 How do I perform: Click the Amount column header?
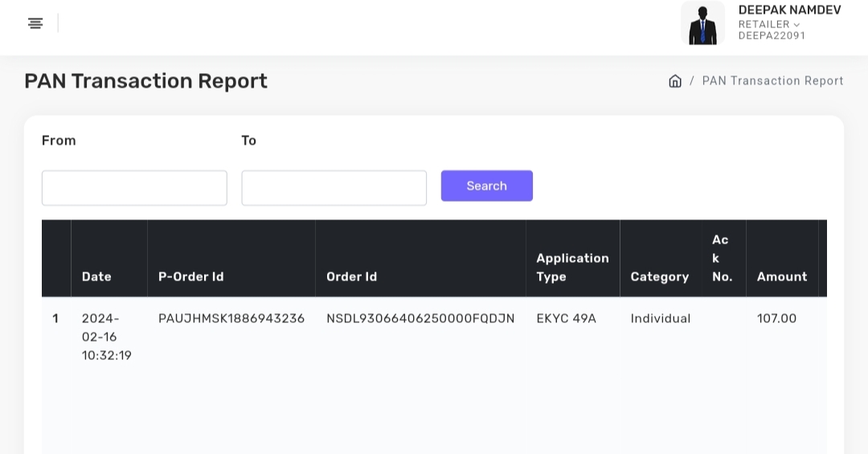[781, 276]
